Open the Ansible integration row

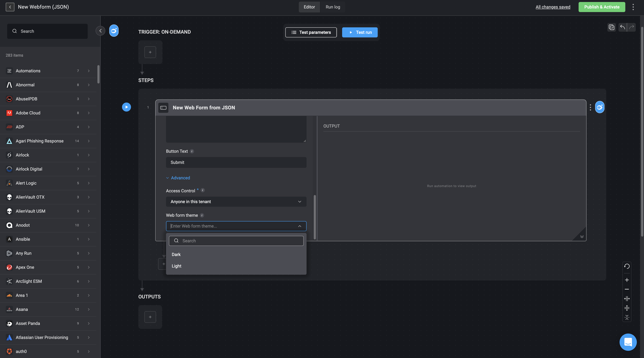point(48,239)
